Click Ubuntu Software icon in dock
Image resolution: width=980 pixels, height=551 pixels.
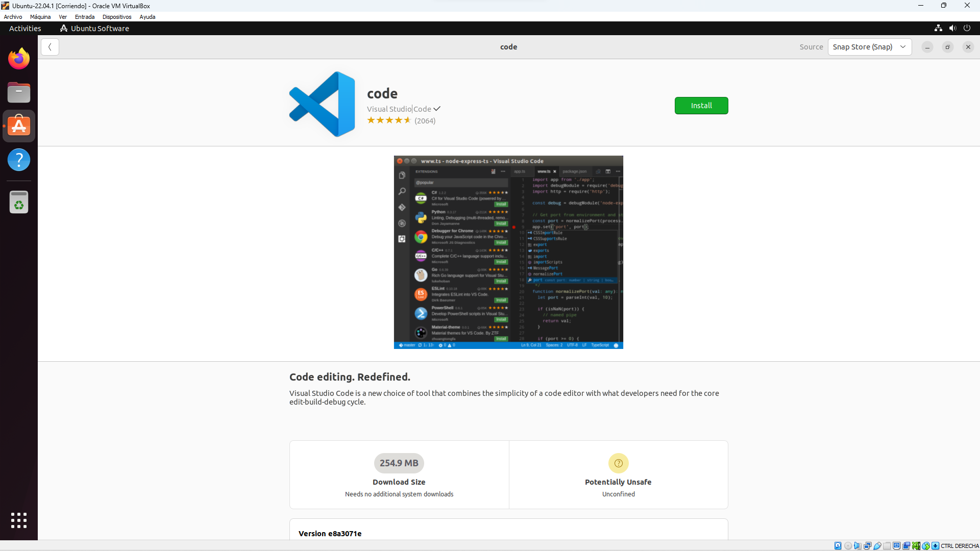click(x=19, y=126)
